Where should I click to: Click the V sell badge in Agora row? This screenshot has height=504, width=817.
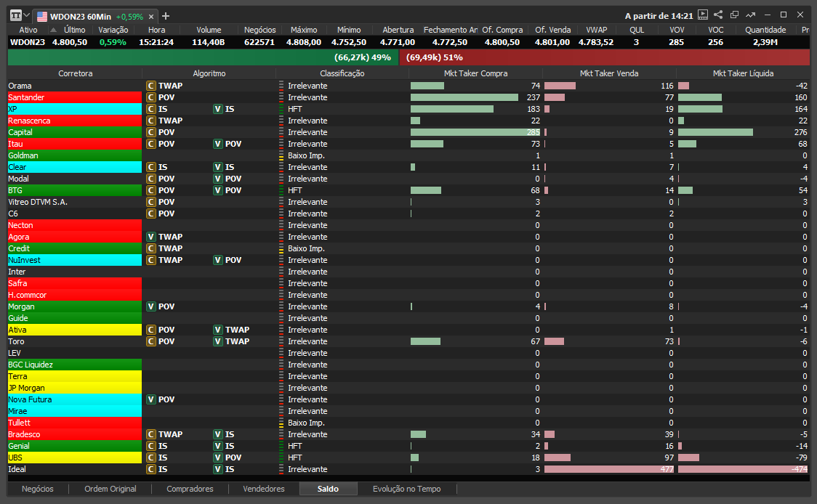(x=151, y=237)
